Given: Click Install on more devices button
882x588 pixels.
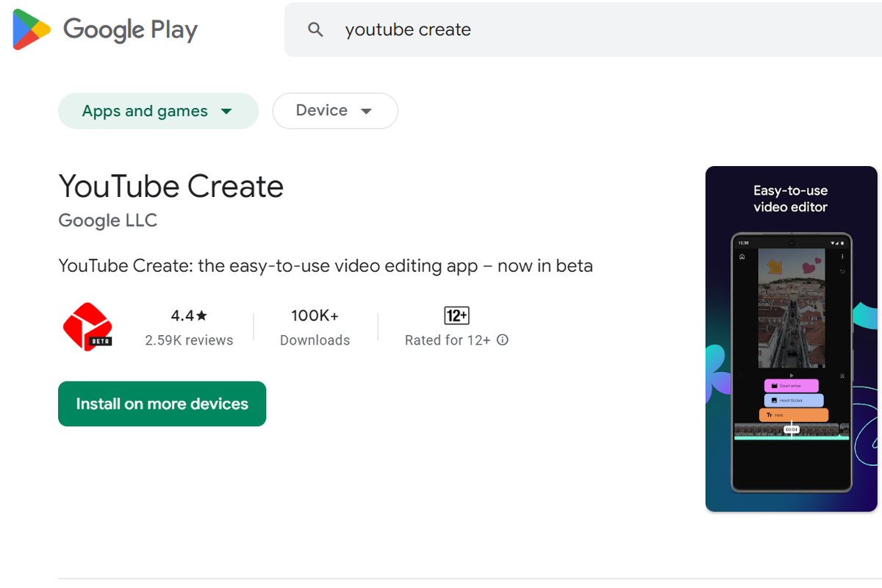Looking at the screenshot, I should (x=162, y=404).
